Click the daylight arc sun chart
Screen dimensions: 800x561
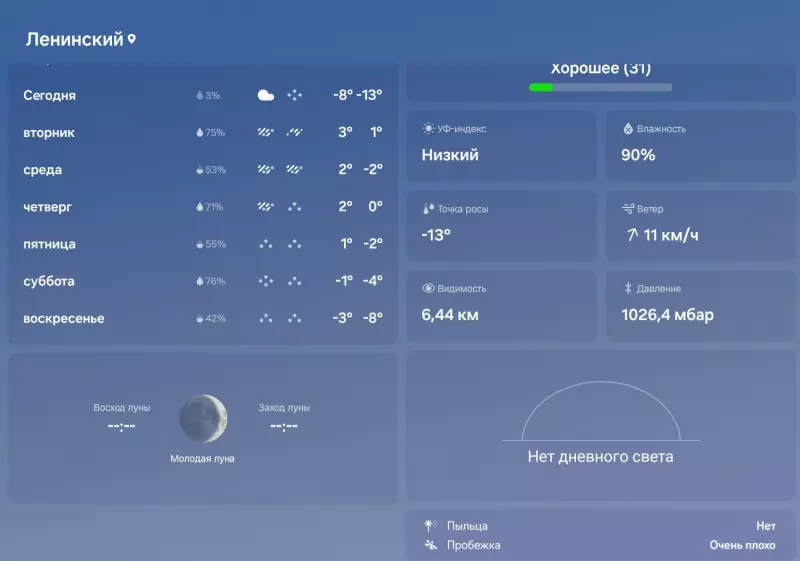(x=600, y=412)
